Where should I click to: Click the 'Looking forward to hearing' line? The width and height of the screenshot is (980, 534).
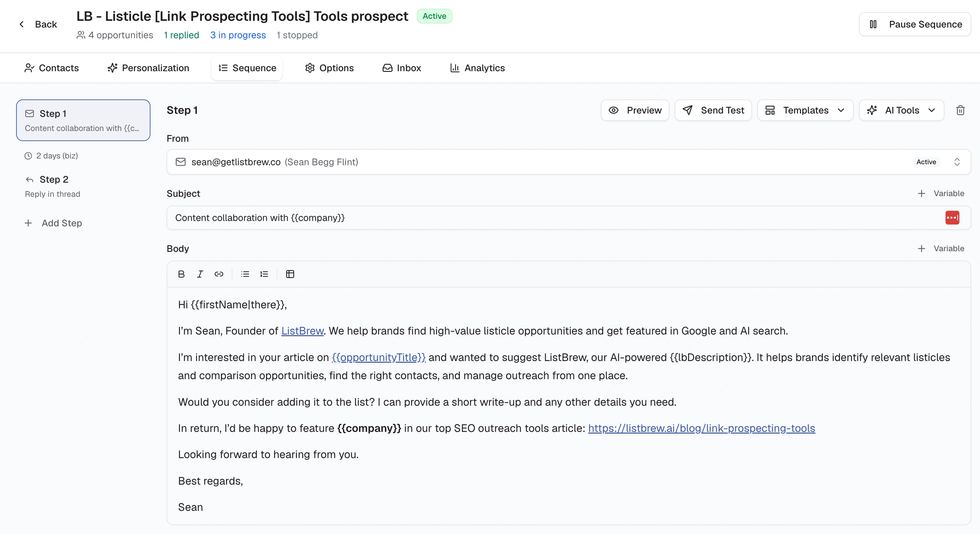tap(268, 454)
